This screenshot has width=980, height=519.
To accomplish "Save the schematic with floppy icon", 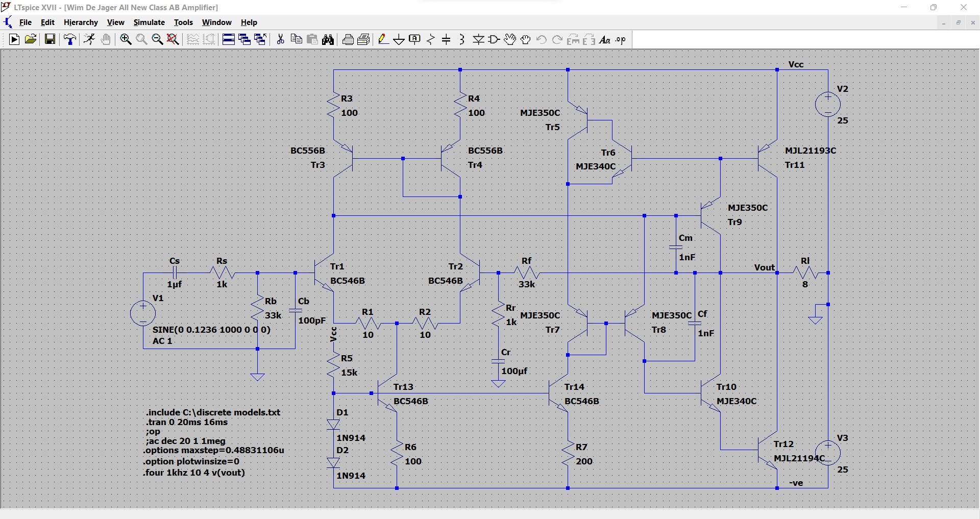I will (x=50, y=40).
